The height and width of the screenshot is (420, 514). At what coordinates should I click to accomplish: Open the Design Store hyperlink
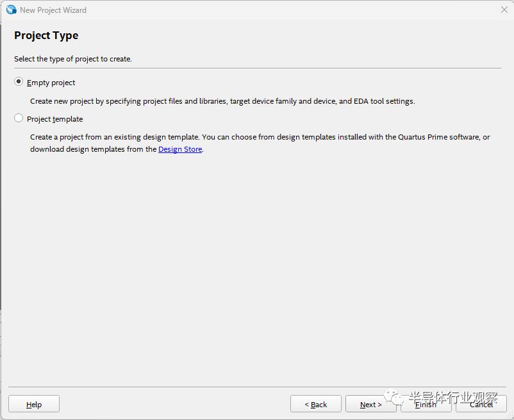tap(180, 149)
